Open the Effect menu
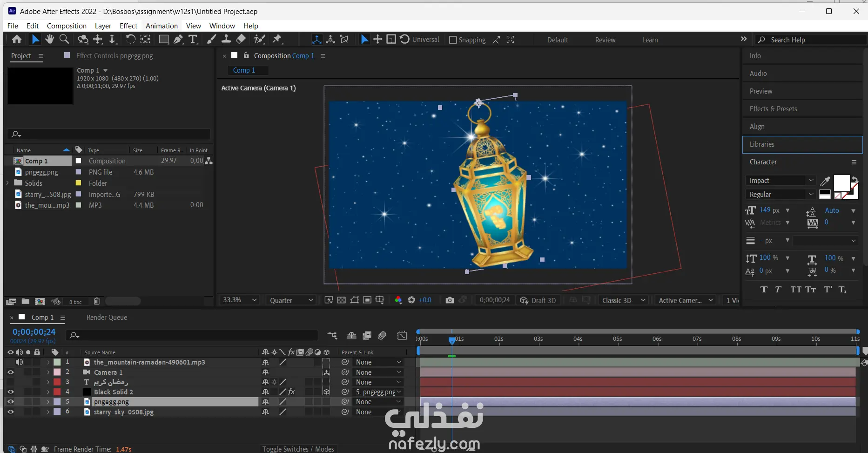Image resolution: width=868 pixels, height=453 pixels. pyautogui.click(x=128, y=26)
